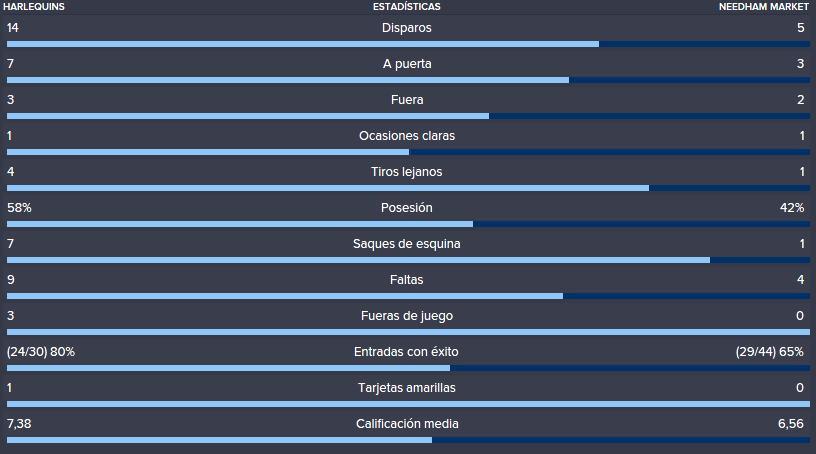Click the Fueras de juego label
Image resolution: width=816 pixels, height=454 pixels.
407,316
